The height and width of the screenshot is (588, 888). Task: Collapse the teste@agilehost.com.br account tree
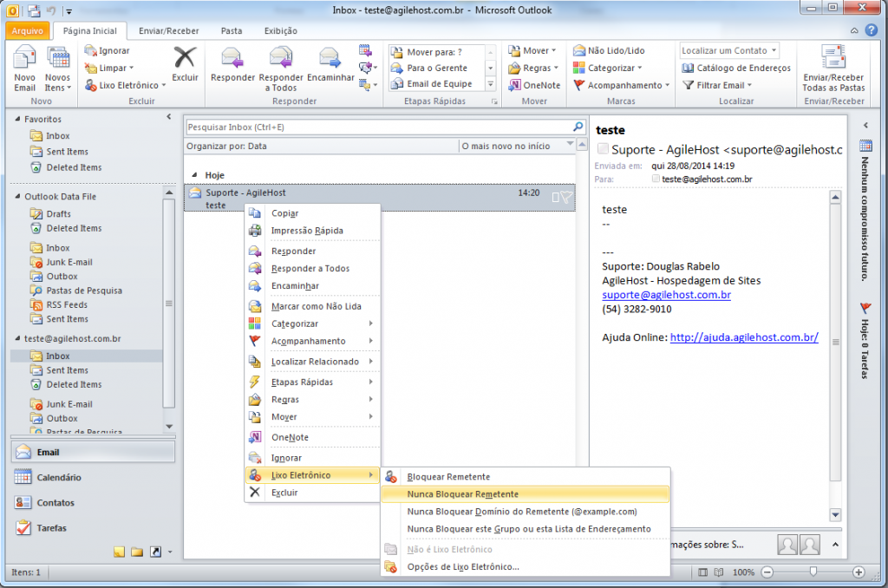[17, 338]
